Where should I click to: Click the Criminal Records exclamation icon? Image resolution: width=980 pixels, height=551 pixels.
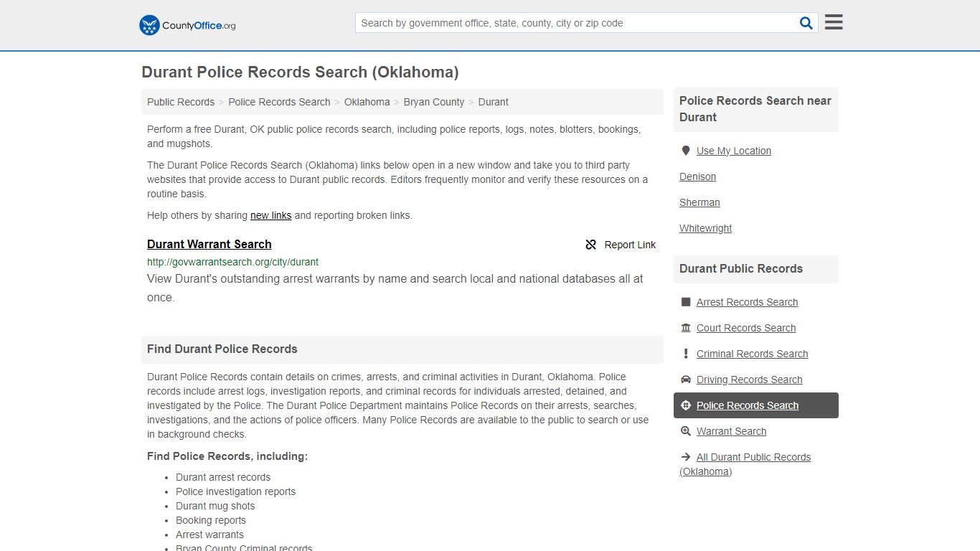(x=686, y=354)
